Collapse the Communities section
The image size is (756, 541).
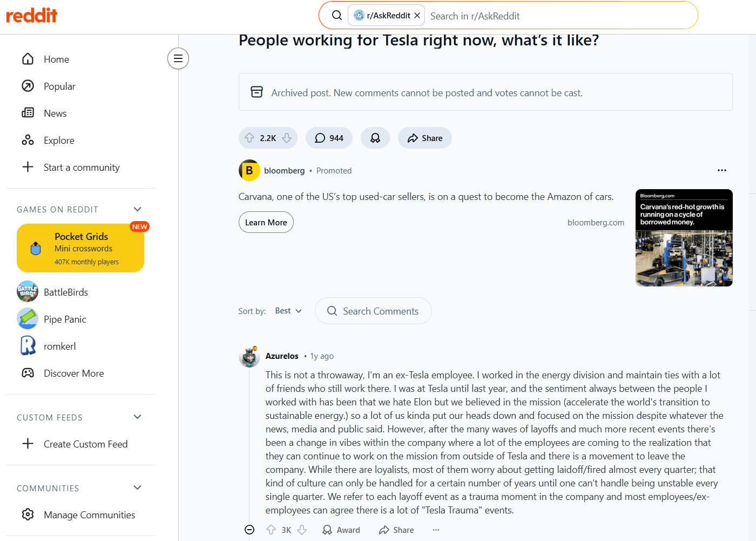click(137, 488)
